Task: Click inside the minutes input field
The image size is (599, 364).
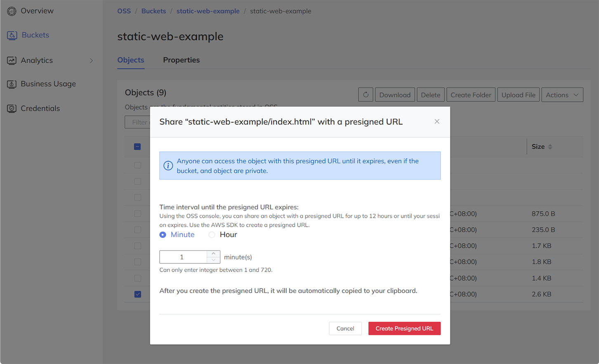Action: (184, 256)
